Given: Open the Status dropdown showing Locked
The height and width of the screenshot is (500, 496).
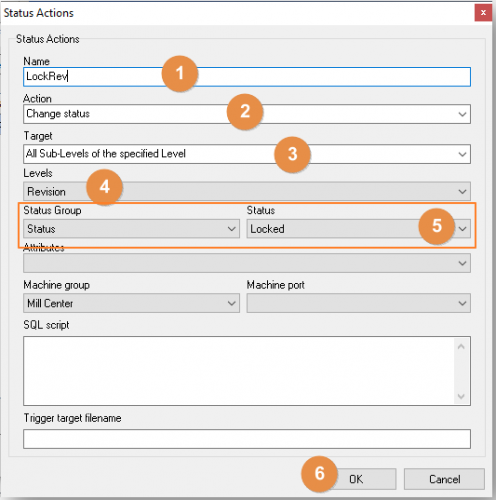Looking at the screenshot, I should click(359, 229).
